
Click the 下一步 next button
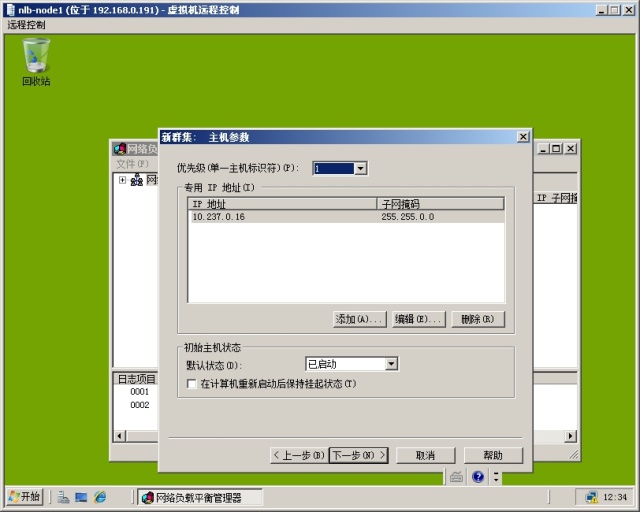tap(358, 455)
